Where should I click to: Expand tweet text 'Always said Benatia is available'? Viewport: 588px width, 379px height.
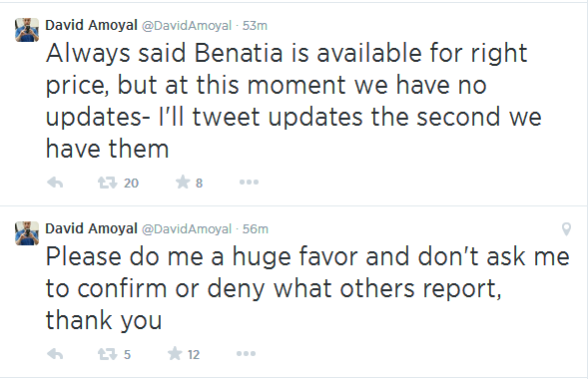pyautogui.click(x=294, y=101)
